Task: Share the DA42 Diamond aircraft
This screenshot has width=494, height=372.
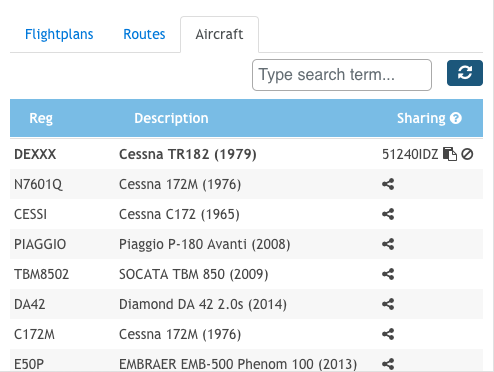Action: (x=388, y=304)
